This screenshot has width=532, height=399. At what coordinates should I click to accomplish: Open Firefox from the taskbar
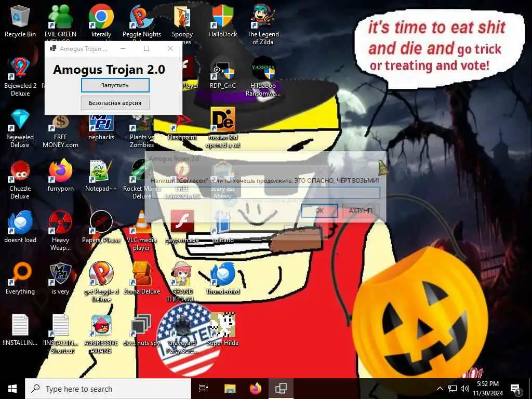(x=256, y=389)
